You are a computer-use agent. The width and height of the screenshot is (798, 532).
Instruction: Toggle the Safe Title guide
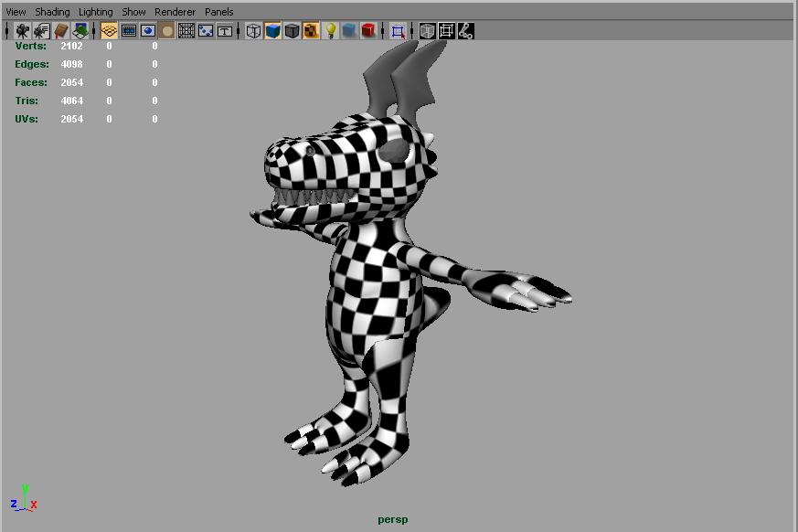(225, 31)
